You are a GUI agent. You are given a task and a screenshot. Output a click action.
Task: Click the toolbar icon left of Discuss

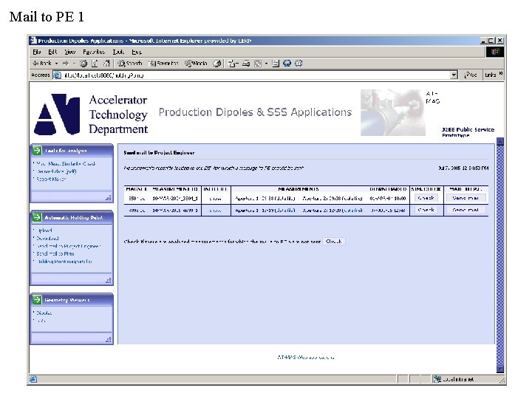coord(258,64)
